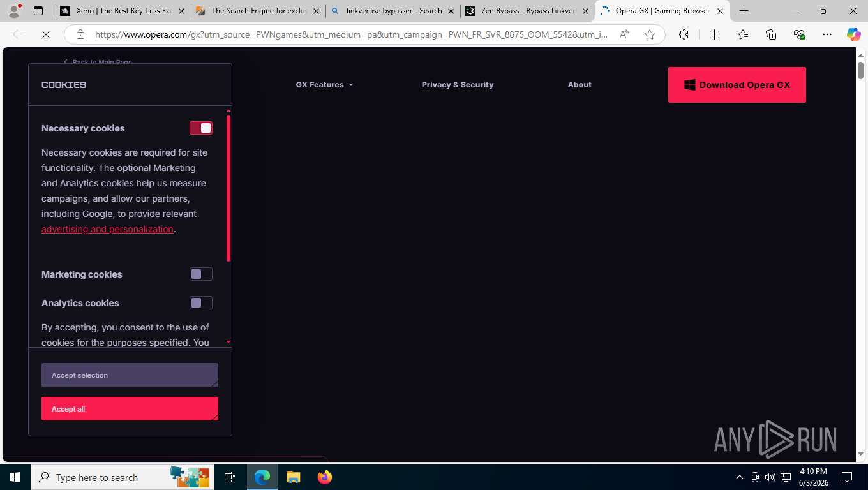This screenshot has width=868, height=490.
Task: Open advertising and personalization link
Action: click(x=107, y=229)
